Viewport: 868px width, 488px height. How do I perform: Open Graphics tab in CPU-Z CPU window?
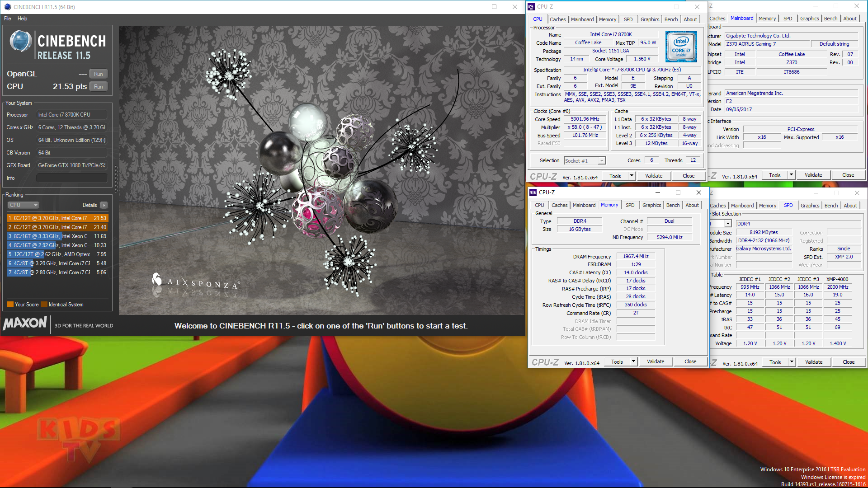[650, 19]
